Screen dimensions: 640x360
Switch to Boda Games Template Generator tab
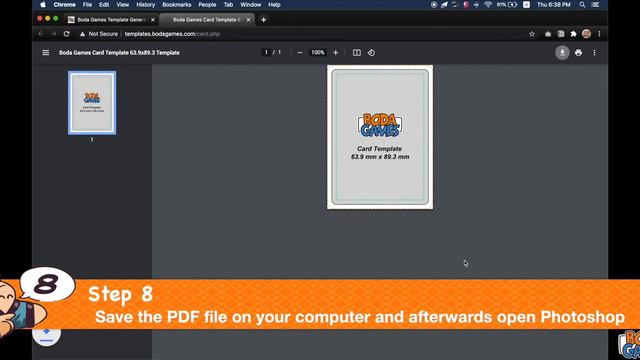110,20
